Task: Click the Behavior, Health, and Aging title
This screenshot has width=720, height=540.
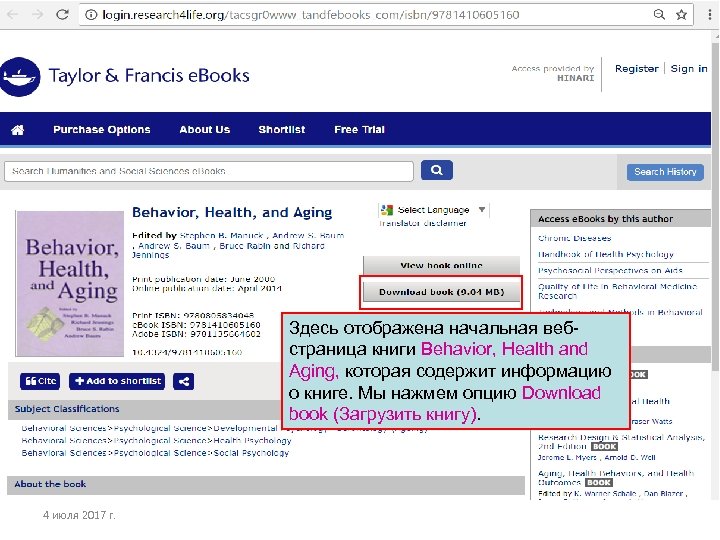Action: pyautogui.click(x=232, y=212)
